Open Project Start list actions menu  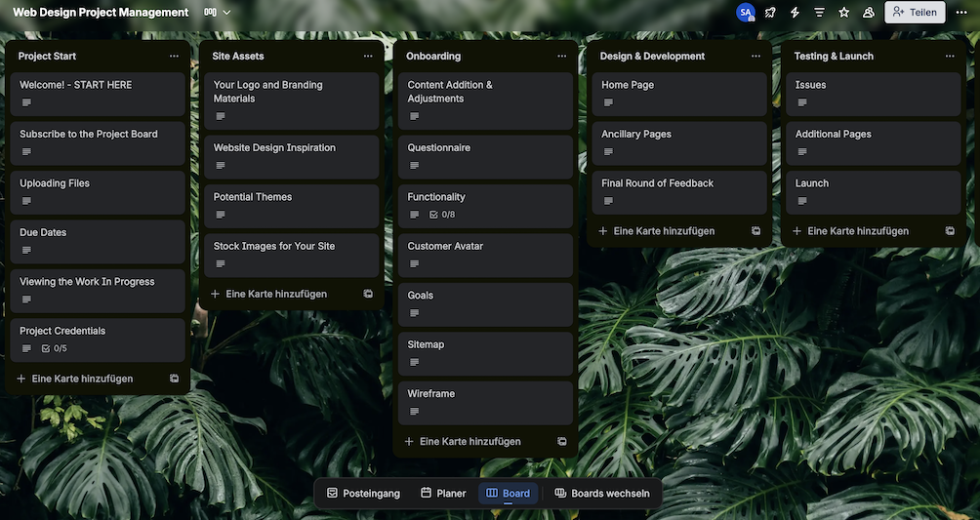pyautogui.click(x=174, y=56)
